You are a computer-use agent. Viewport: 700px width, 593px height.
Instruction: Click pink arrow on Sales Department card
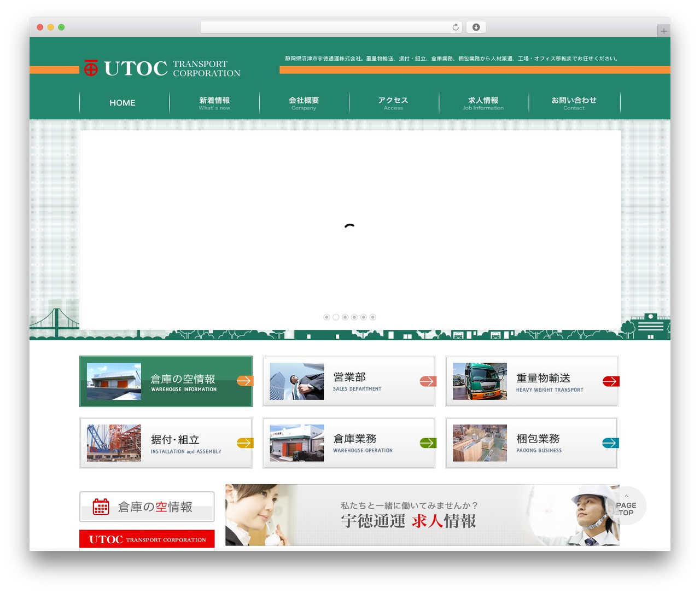[x=428, y=381]
